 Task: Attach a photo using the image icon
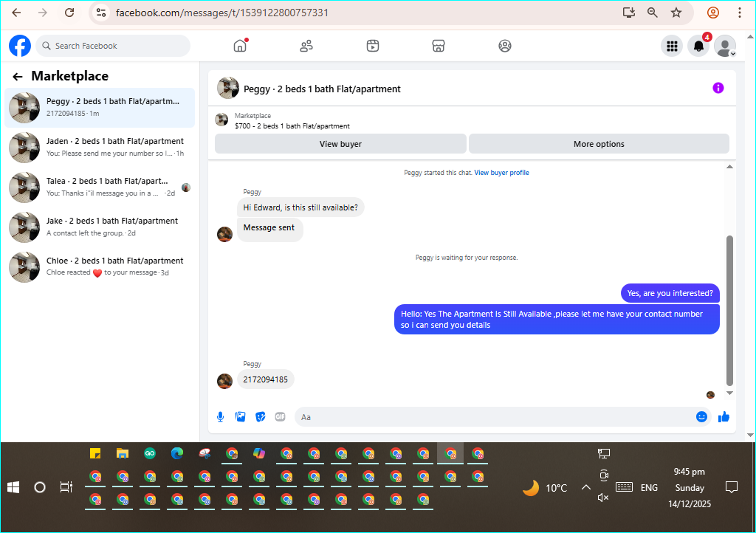(x=240, y=417)
